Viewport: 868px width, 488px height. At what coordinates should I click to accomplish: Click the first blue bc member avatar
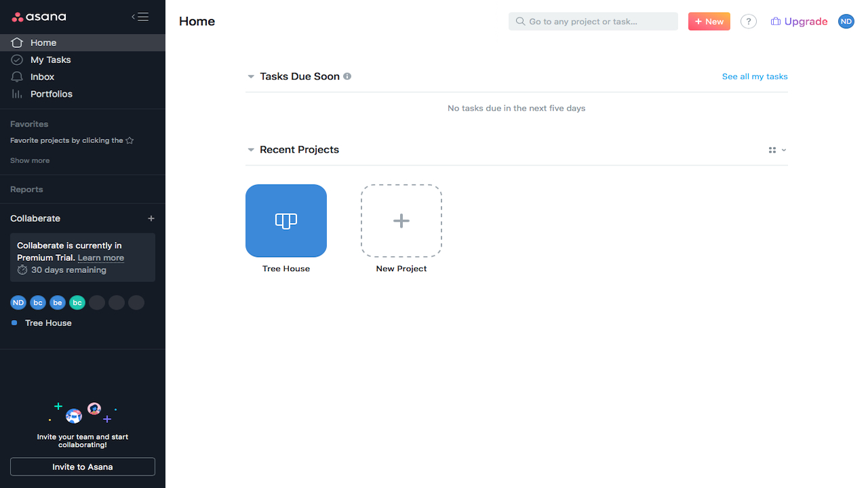[38, 302]
